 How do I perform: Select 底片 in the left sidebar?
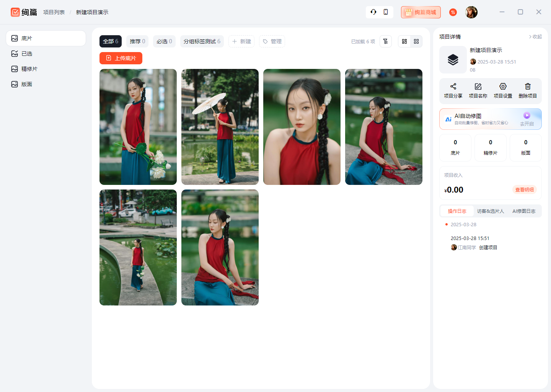tap(46, 38)
